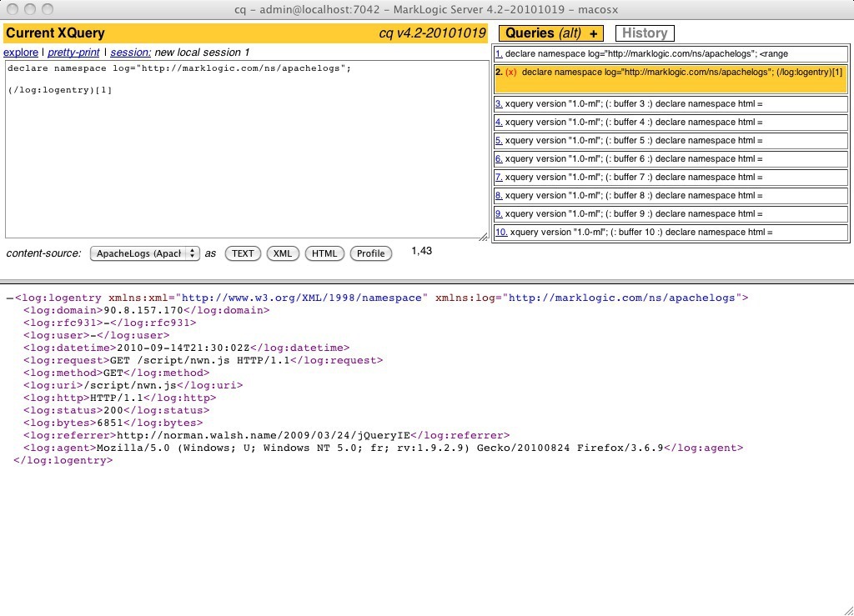Select query buffer 9 link
Screen dimensions: 854x616
pyautogui.click(x=499, y=214)
